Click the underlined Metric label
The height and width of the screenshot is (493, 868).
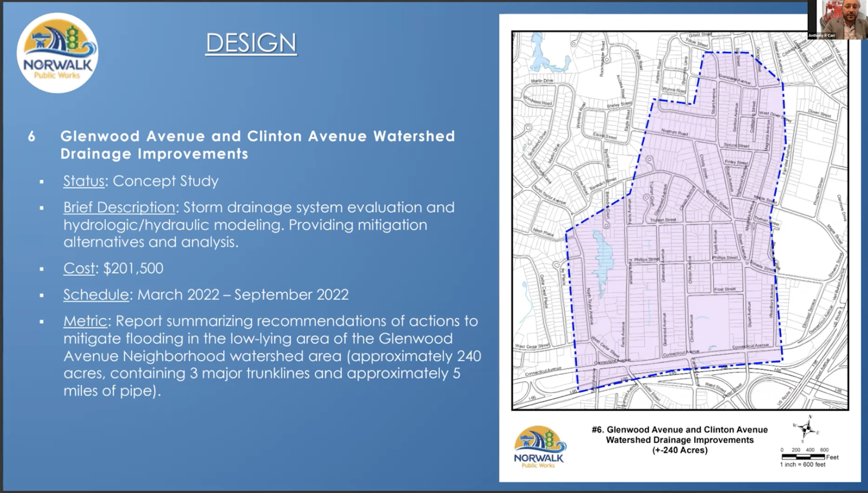85,321
